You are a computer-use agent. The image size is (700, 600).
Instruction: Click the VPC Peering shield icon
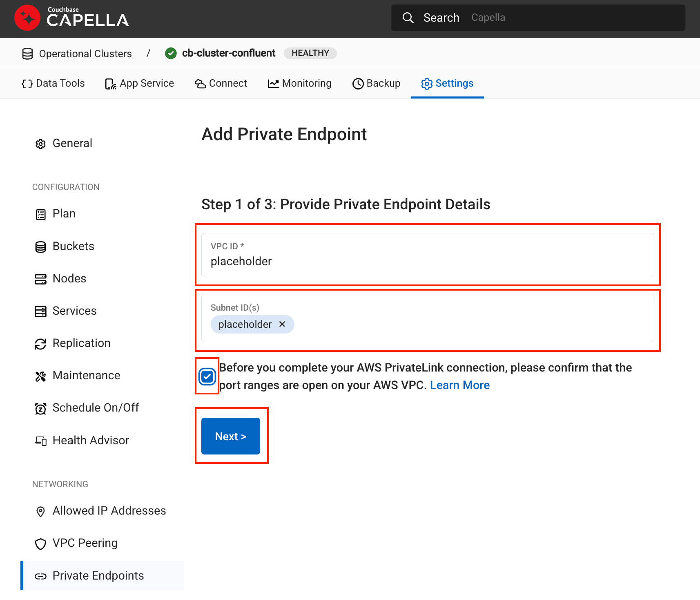40,544
